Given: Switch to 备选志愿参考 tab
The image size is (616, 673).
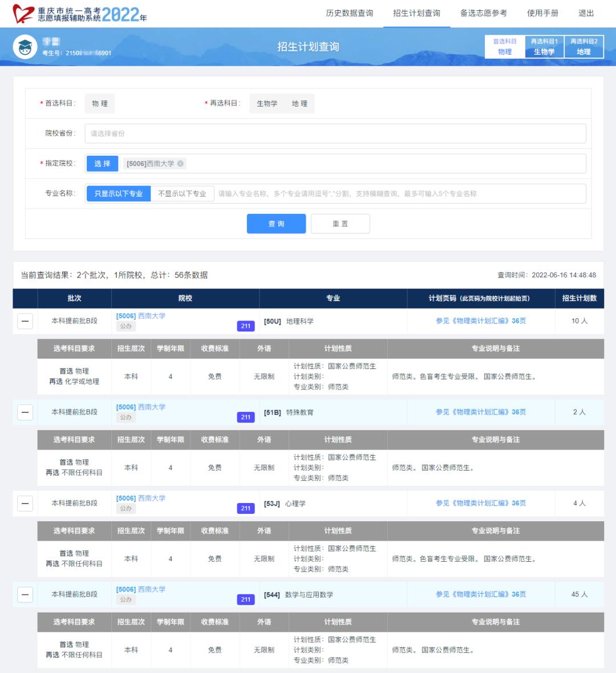Looking at the screenshot, I should tap(483, 13).
